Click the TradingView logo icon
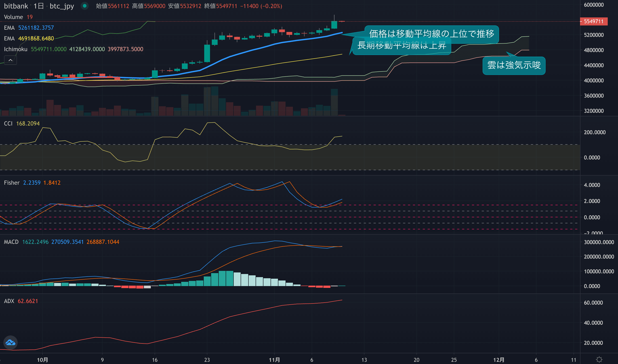This screenshot has height=364, width=618. pos(10,342)
